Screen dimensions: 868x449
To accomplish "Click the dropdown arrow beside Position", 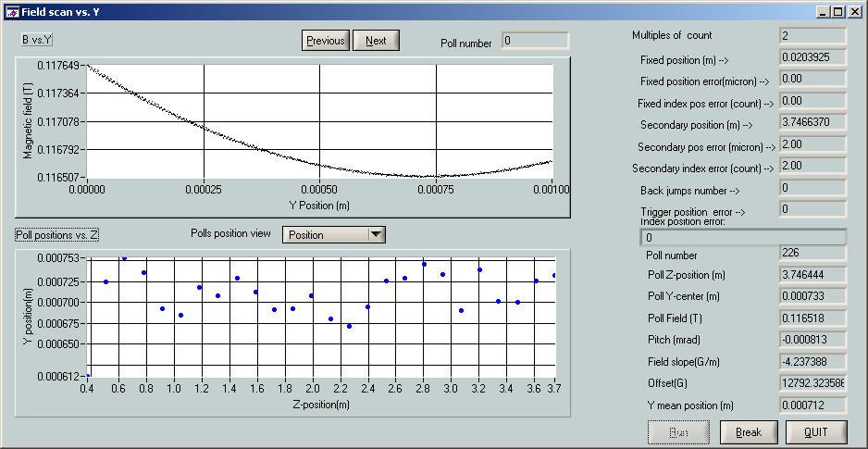I will coord(376,235).
